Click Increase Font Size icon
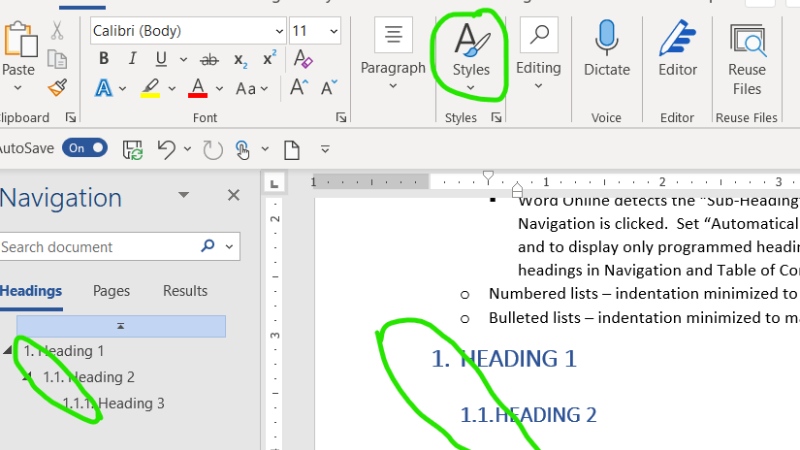Viewport: 800px width, 450px height. [299, 87]
